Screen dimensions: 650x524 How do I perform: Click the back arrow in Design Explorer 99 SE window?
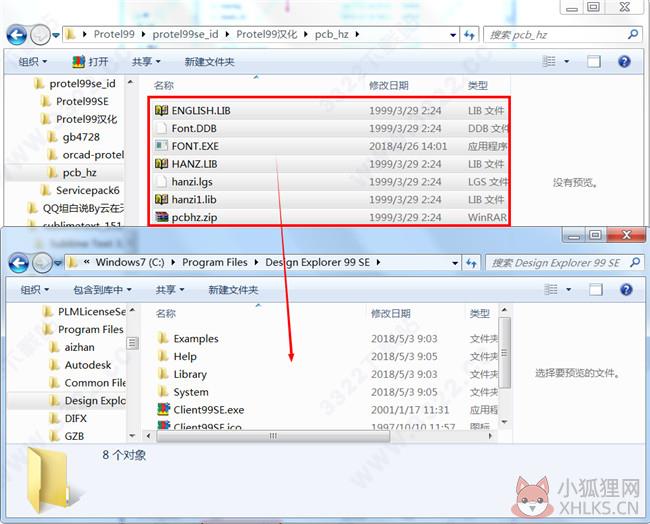click(19, 263)
